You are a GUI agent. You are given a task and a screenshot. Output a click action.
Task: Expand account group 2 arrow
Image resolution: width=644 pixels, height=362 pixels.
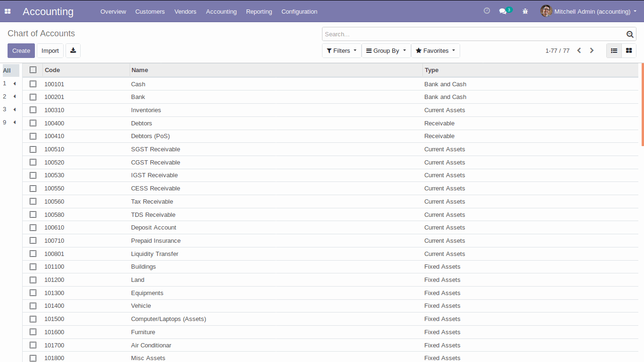pyautogui.click(x=15, y=96)
